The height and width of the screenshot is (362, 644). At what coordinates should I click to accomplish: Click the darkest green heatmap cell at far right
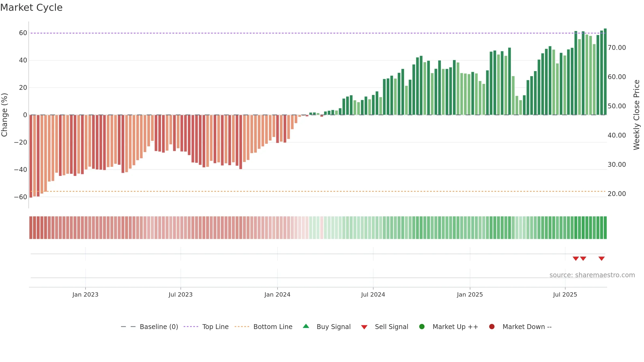[605, 228]
